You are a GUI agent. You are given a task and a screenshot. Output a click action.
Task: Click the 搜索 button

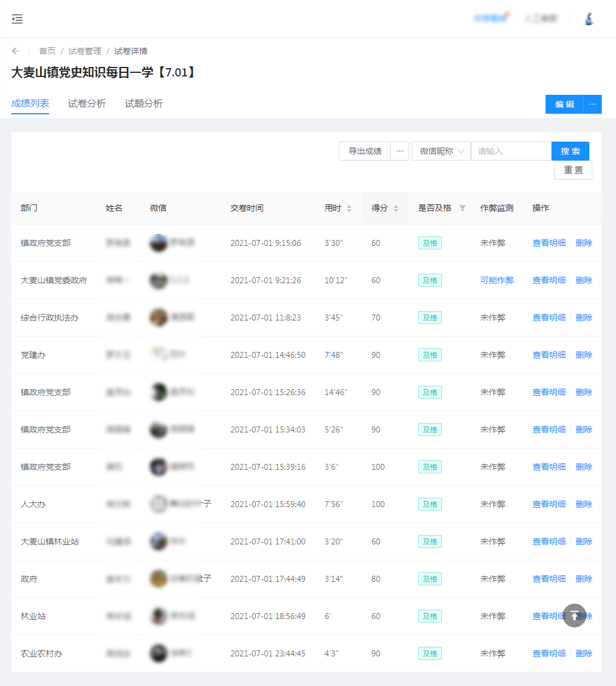(x=570, y=151)
